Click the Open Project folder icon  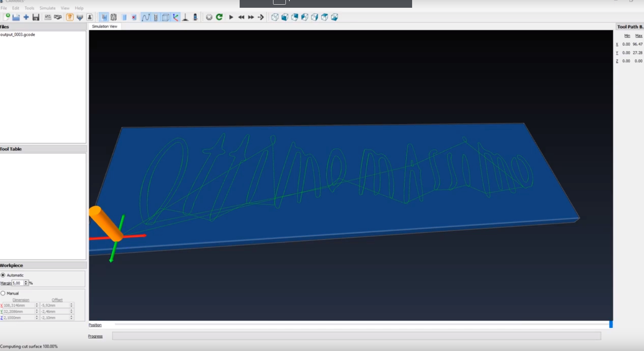[x=16, y=17]
